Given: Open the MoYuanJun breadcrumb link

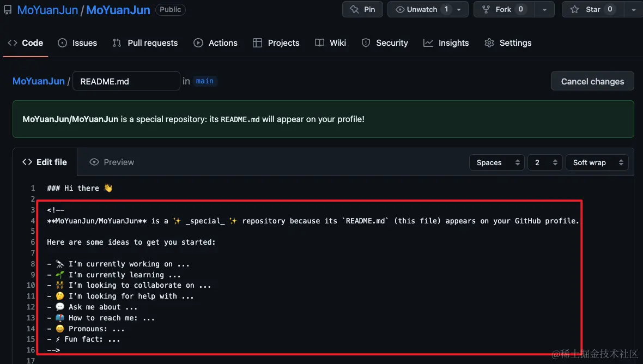Looking at the screenshot, I should [x=38, y=81].
